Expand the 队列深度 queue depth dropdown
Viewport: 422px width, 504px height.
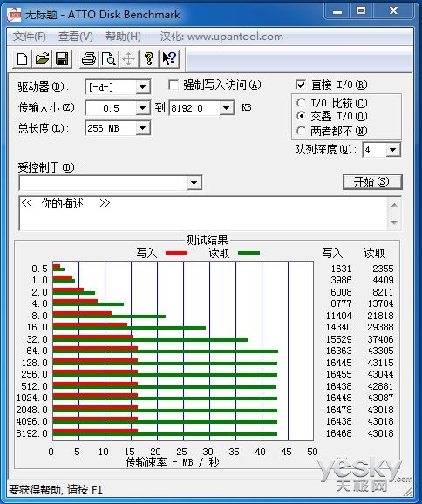[x=392, y=150]
